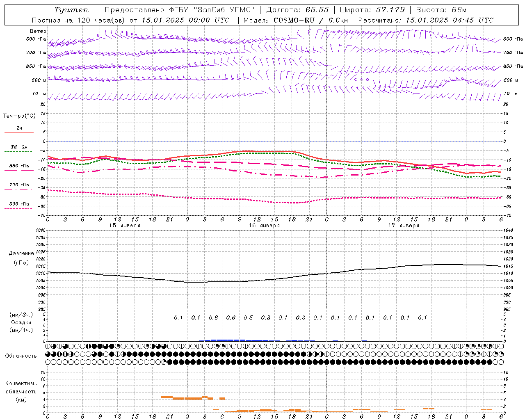Select the Осадки precipitation label
The height and width of the screenshot is (420, 525).
pyautogui.click(x=21, y=322)
